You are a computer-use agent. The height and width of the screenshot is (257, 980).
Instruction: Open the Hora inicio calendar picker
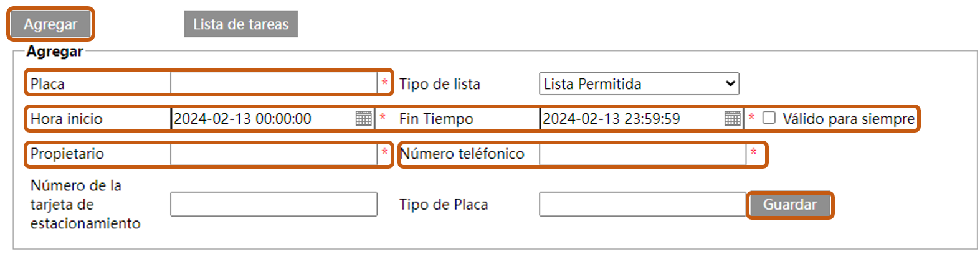click(x=363, y=118)
